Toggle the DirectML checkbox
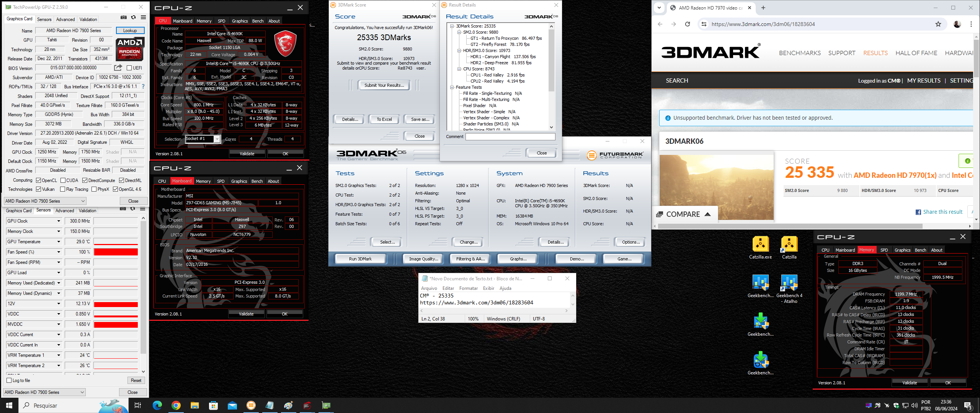 121,180
